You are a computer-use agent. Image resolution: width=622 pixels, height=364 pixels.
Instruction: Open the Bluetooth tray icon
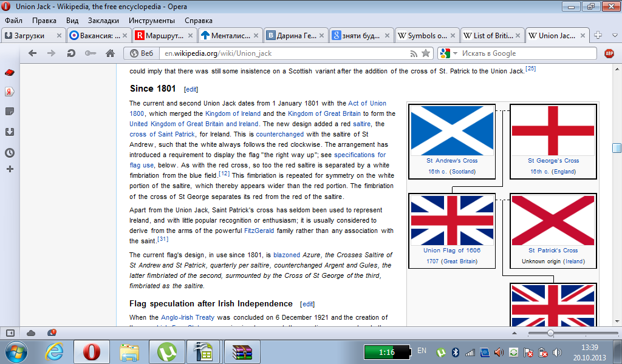[x=456, y=352]
